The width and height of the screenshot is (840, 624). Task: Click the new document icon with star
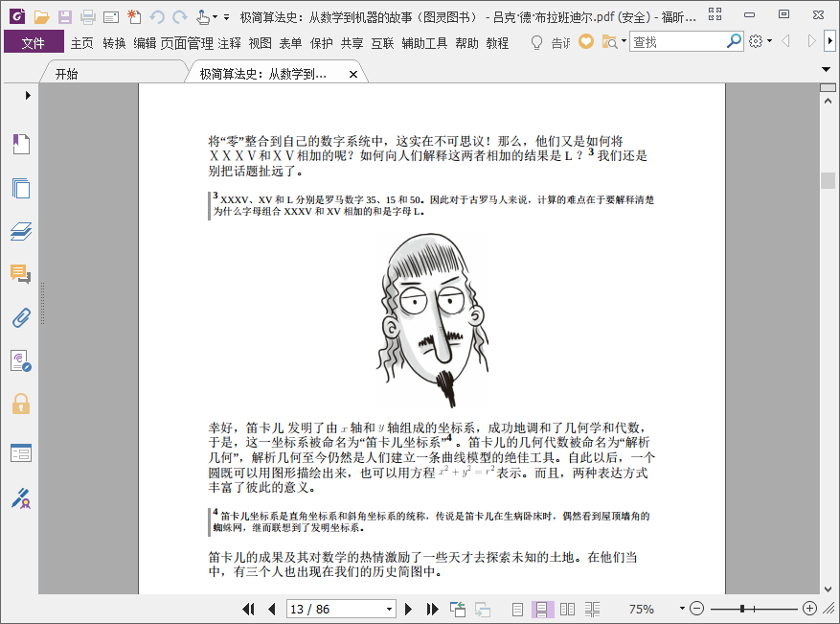pos(134,17)
